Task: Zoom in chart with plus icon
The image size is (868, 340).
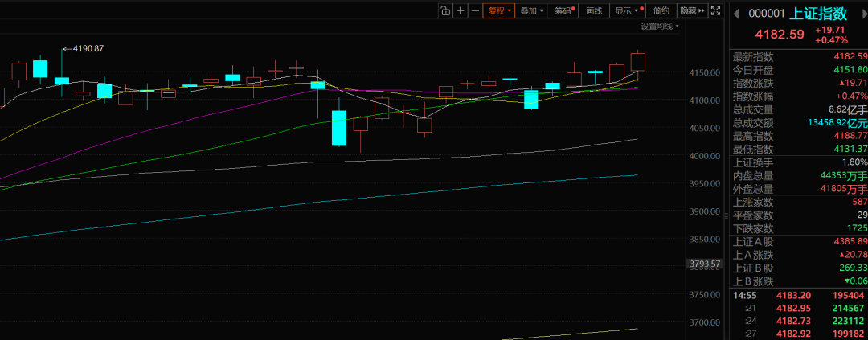Action: click(x=460, y=10)
